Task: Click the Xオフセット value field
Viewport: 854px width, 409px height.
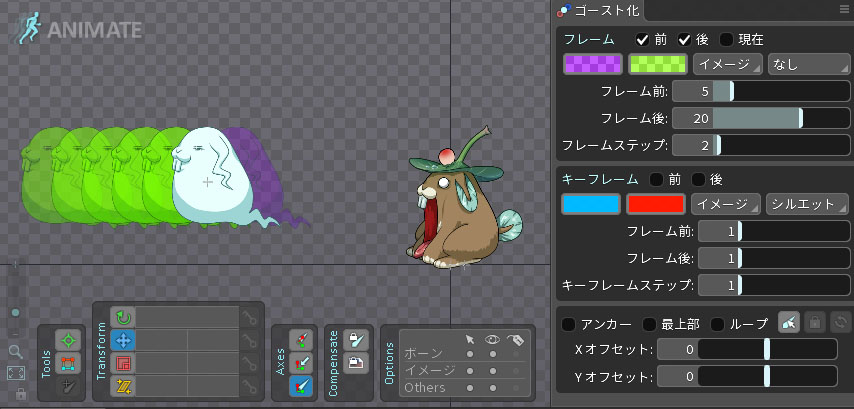Action: (x=678, y=349)
